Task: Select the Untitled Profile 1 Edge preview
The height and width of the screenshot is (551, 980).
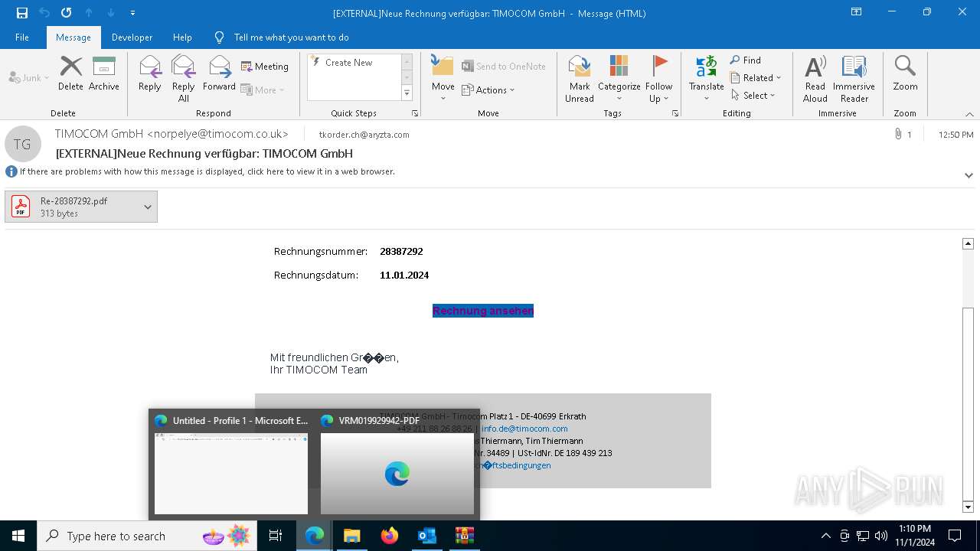Action: click(x=231, y=465)
